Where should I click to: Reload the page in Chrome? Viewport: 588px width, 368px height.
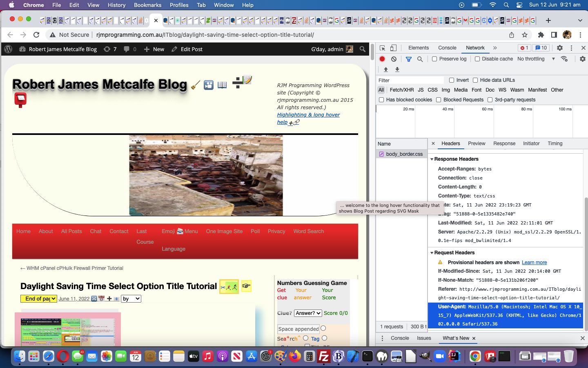click(x=36, y=35)
